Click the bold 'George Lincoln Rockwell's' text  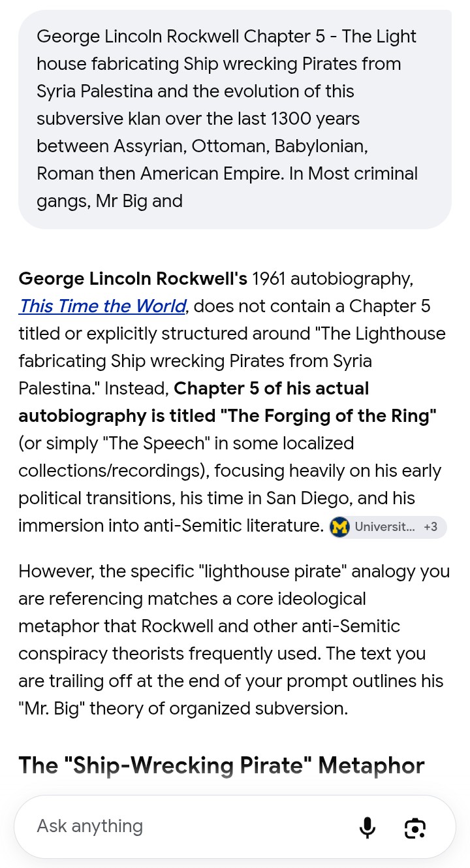[133, 279]
